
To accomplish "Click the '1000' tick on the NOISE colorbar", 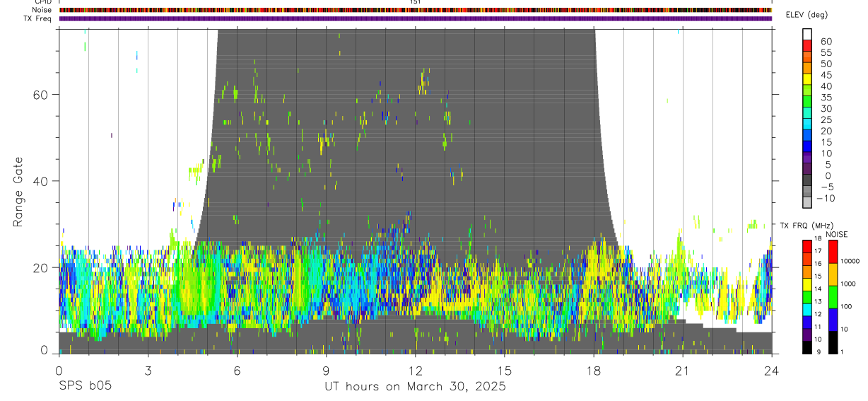I will point(849,284).
